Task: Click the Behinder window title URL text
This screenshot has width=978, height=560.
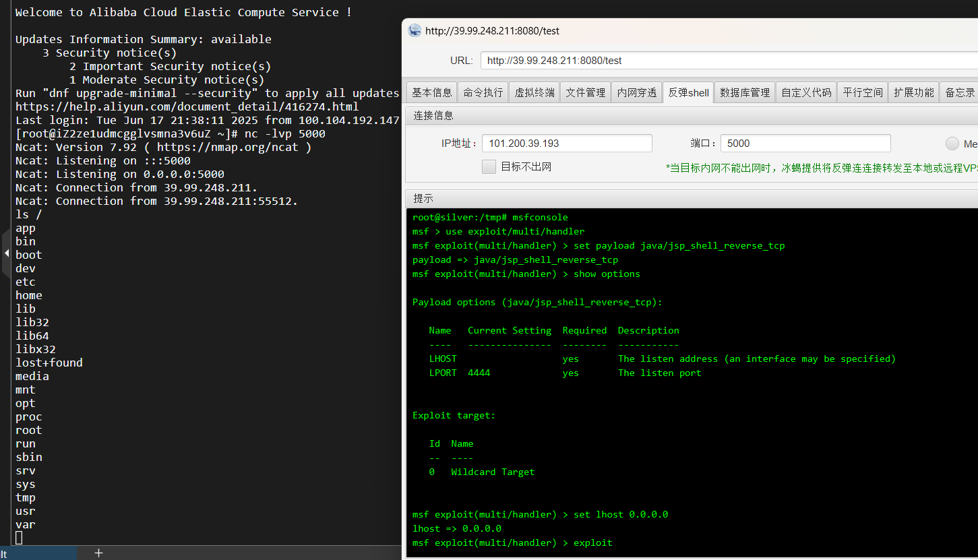Action: tap(492, 31)
